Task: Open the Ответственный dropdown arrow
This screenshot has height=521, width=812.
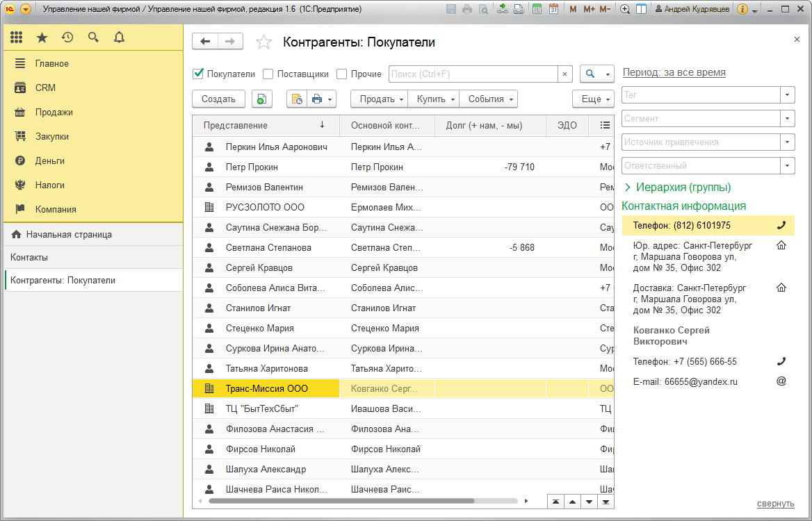Action: pos(787,165)
